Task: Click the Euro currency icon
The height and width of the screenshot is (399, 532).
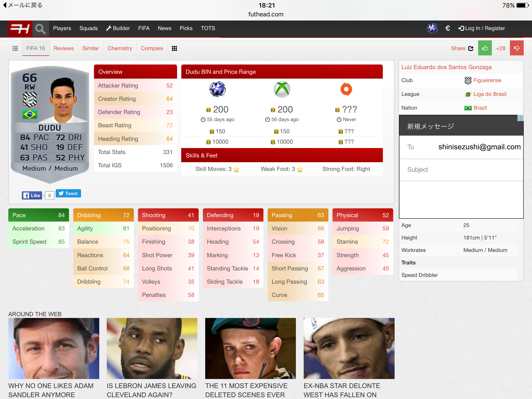Action: click(448, 28)
